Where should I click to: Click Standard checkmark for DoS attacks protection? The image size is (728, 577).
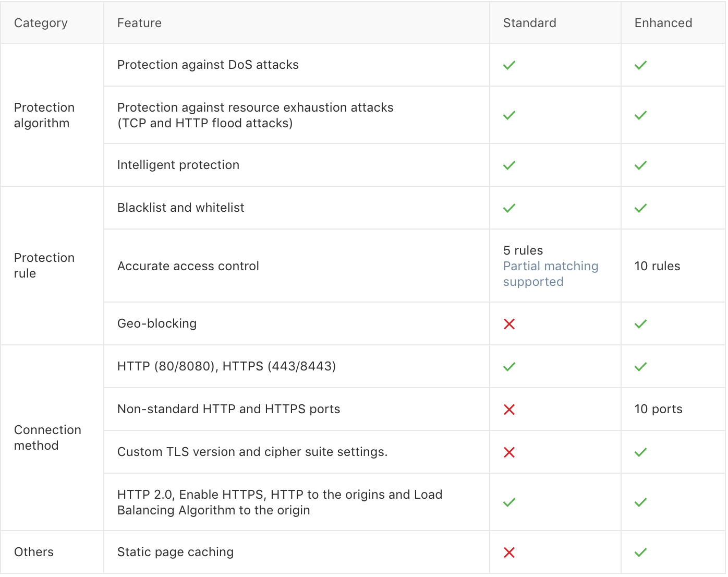pos(509,65)
